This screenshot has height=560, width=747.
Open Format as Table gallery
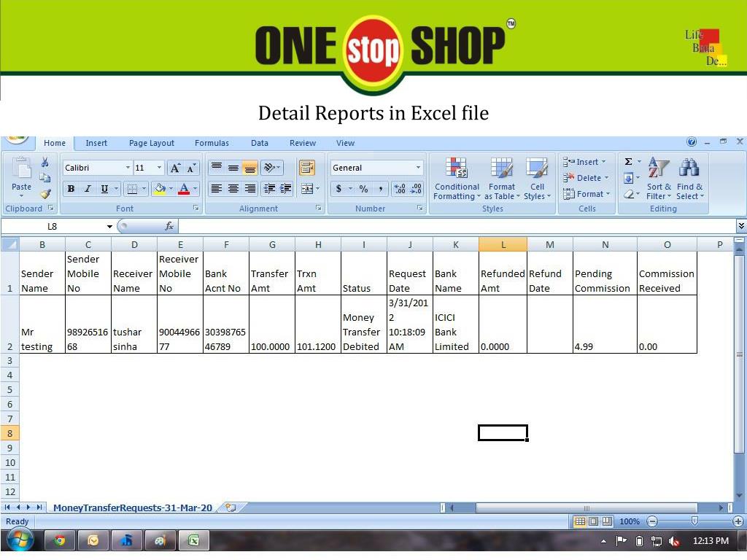point(502,179)
